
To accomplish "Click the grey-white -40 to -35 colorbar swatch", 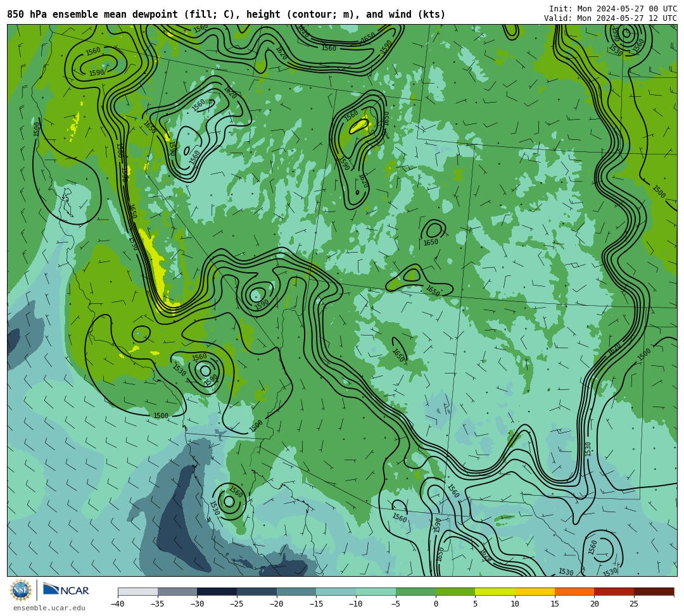I will tap(138, 591).
